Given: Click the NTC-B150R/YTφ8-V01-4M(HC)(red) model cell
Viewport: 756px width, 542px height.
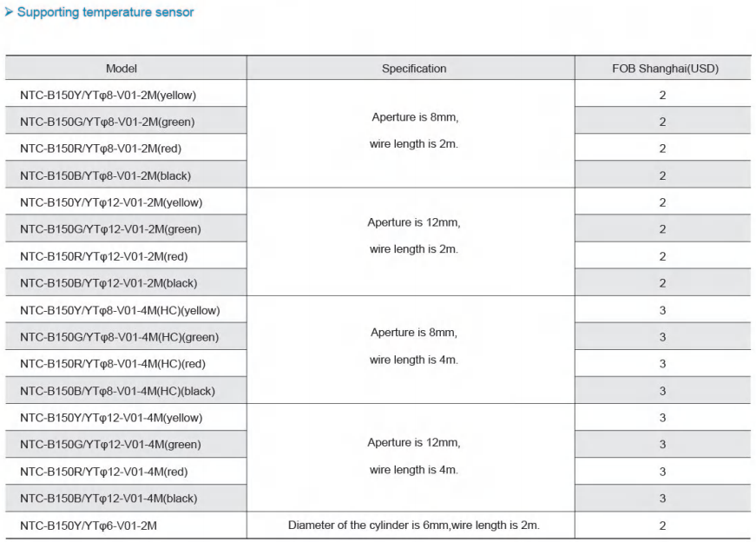Looking at the screenshot, I should click(126, 364).
